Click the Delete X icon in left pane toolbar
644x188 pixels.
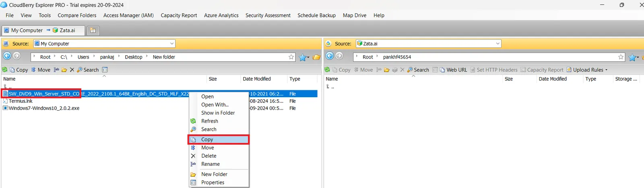[72, 70]
